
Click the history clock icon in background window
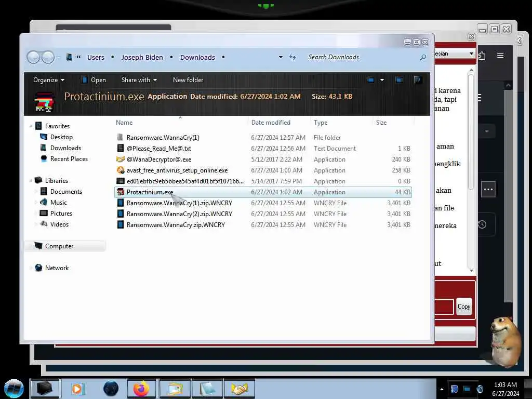[x=482, y=224]
